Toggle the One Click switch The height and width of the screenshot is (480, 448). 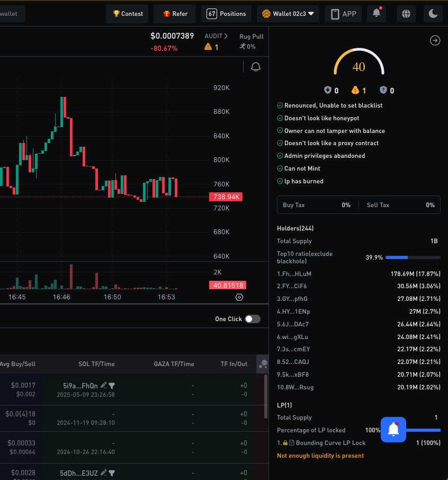click(253, 319)
